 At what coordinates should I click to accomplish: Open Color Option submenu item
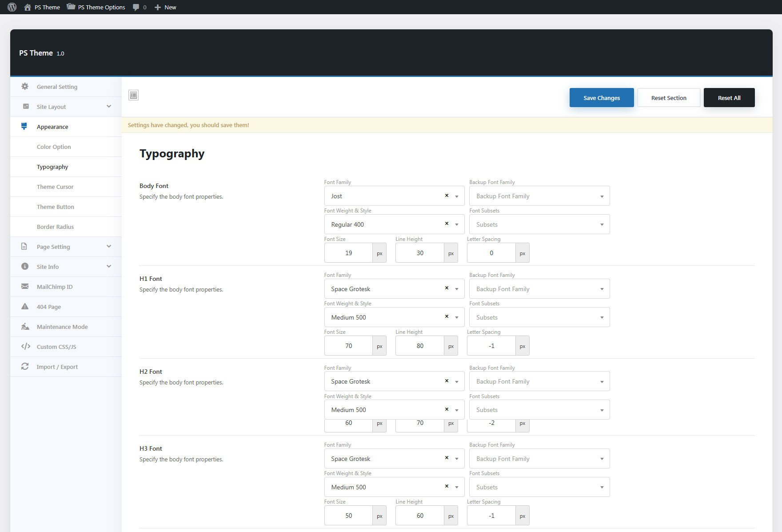[54, 147]
